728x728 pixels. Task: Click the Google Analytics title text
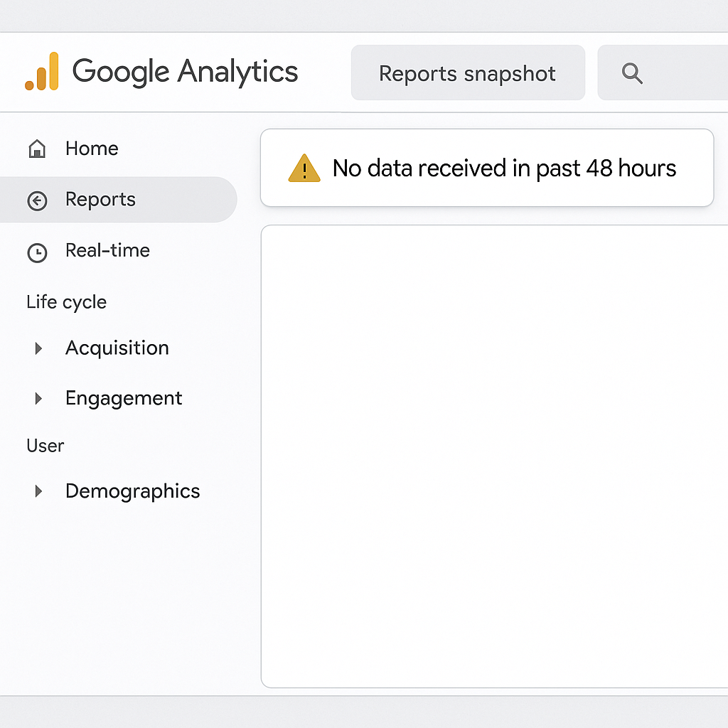pyautogui.click(x=185, y=72)
